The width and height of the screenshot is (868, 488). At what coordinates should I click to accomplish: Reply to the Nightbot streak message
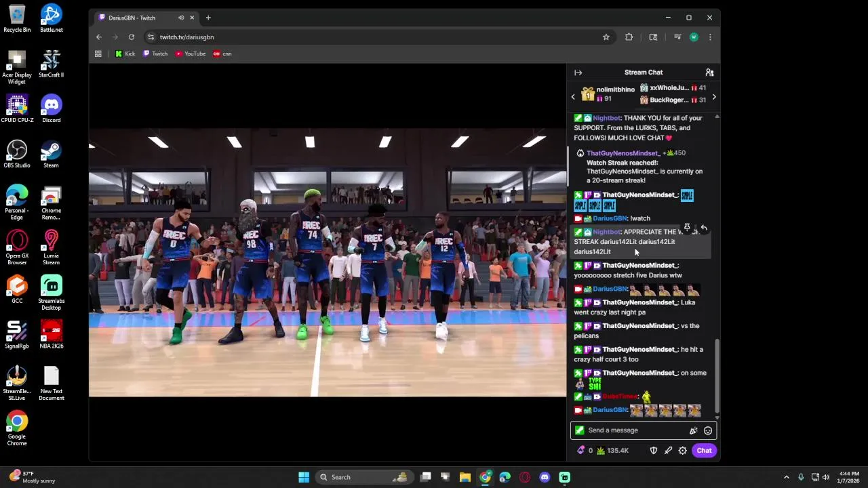tap(704, 228)
